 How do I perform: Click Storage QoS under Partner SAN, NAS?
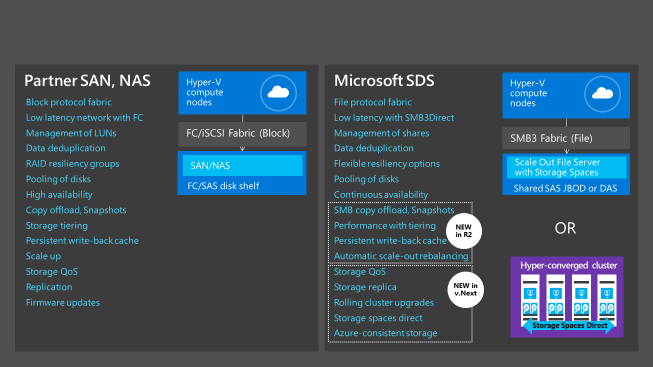(52, 272)
